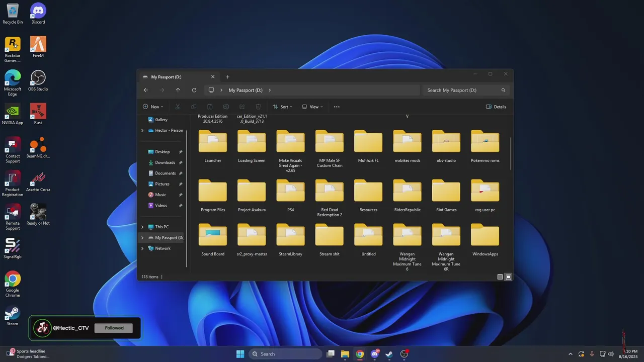
Task: Launch FiveM from the desktop
Action: coord(38,47)
